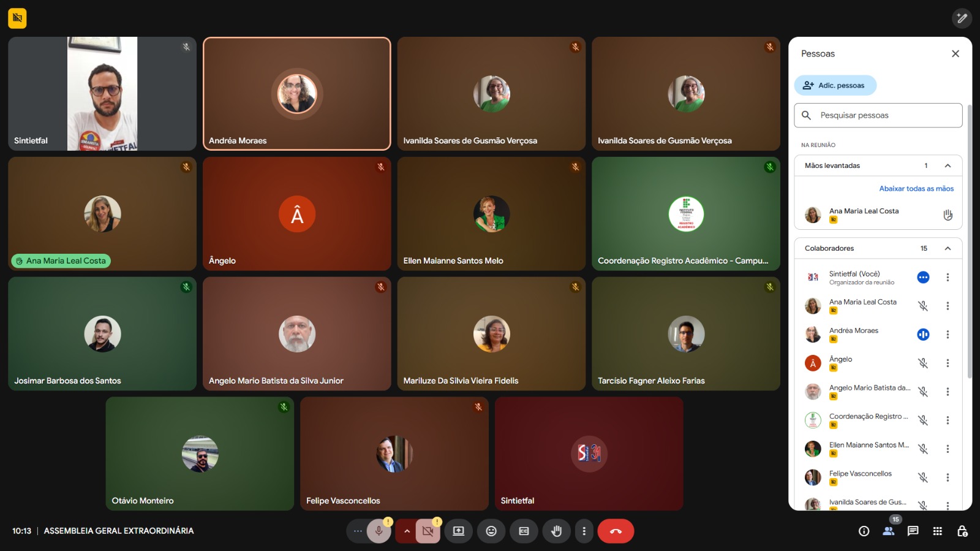Open the activities grid icon
This screenshot has height=551, width=980.
pos(937,531)
